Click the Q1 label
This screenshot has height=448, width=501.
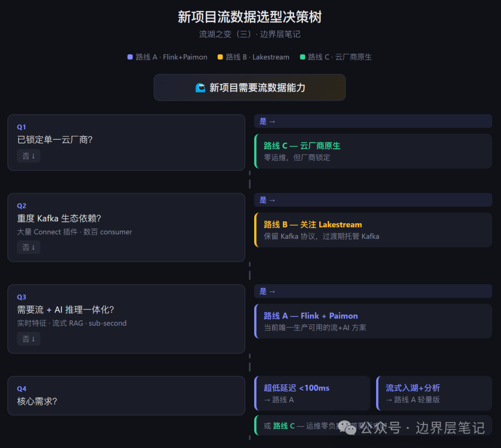21,127
